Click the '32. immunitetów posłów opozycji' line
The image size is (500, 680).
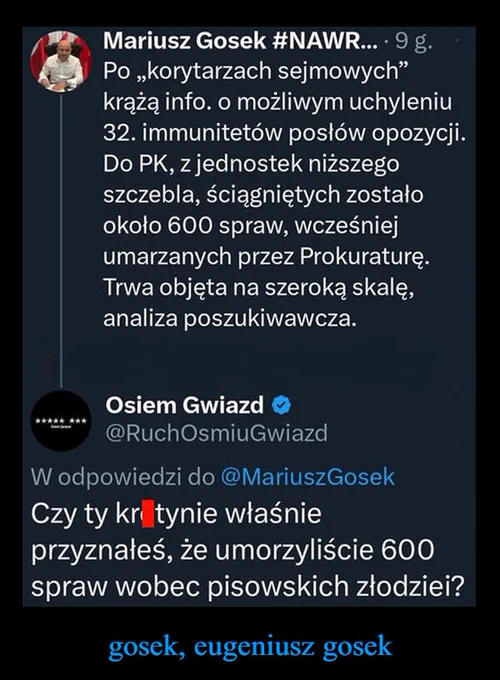click(x=284, y=134)
